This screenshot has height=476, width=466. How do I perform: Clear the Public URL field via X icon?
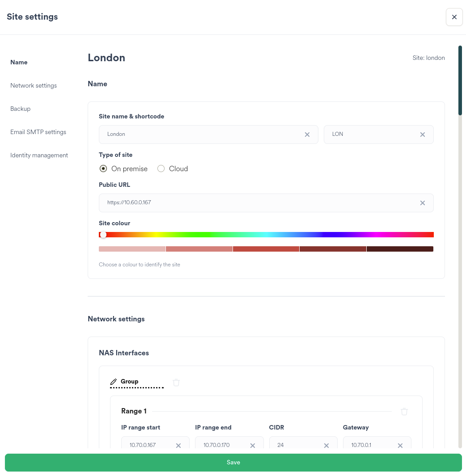pyautogui.click(x=422, y=202)
